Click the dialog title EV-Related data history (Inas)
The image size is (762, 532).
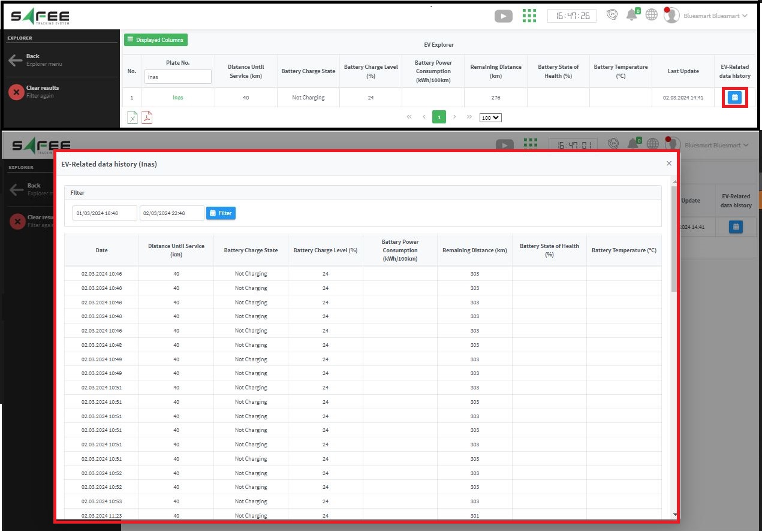[x=109, y=164]
